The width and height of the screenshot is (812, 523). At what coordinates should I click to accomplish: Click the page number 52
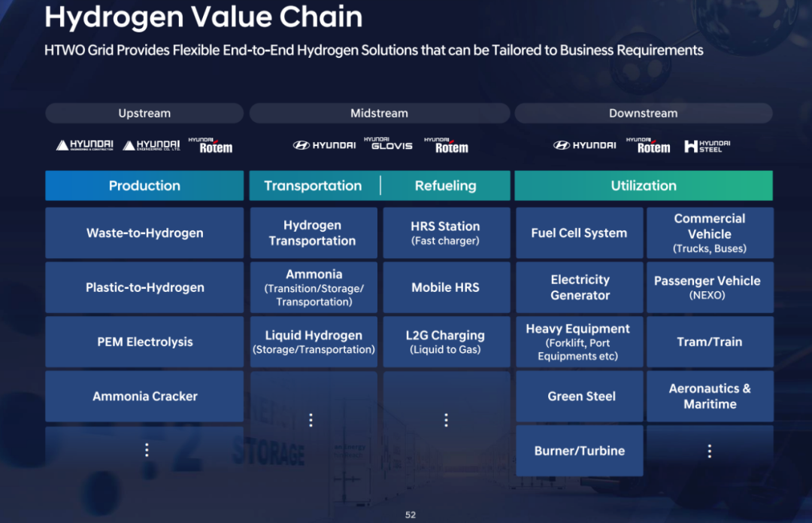click(x=411, y=515)
